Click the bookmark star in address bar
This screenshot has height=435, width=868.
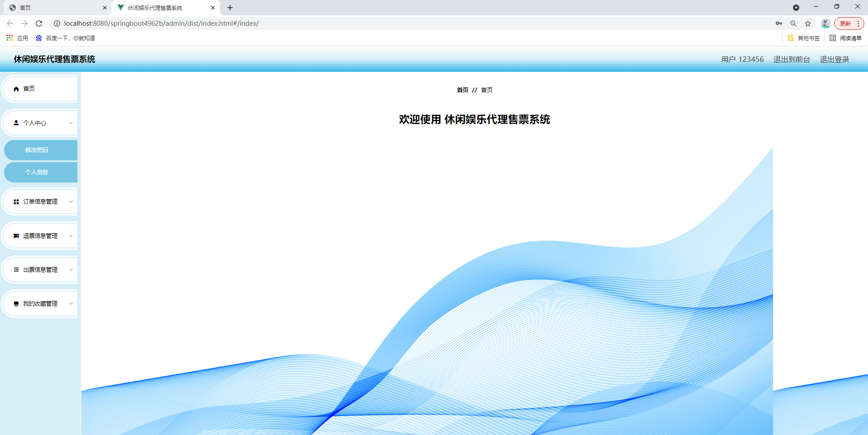(x=808, y=23)
